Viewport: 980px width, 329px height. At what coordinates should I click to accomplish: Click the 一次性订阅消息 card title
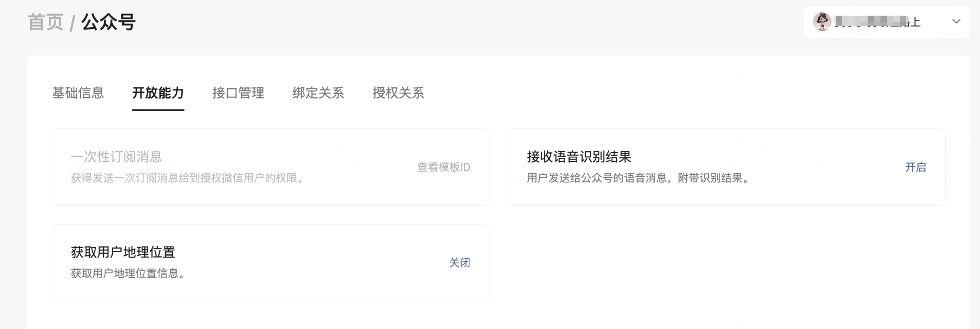(116, 157)
